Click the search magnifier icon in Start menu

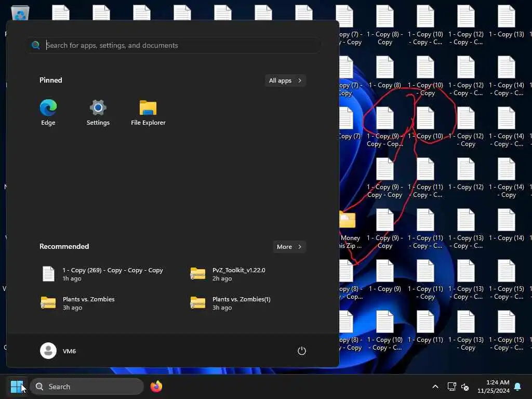click(x=36, y=45)
